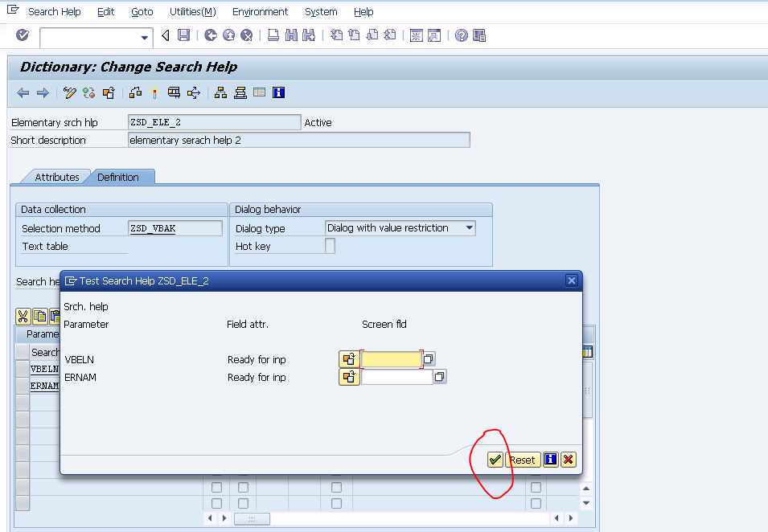The image size is (768, 532).
Task: Select the Display/Change pencil icon
Action: (68, 92)
